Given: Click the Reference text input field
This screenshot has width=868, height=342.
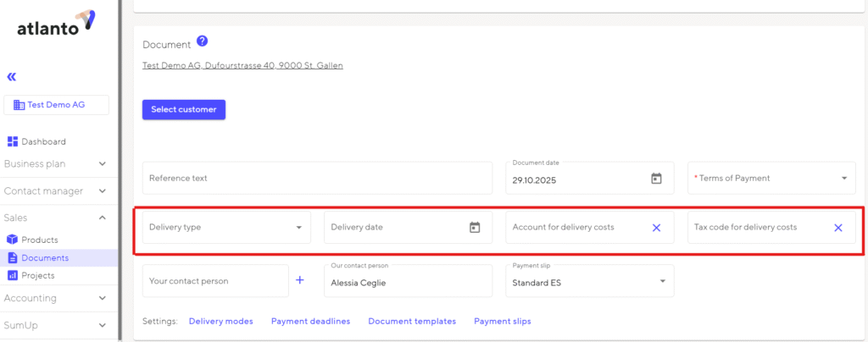Looking at the screenshot, I should (x=317, y=179).
